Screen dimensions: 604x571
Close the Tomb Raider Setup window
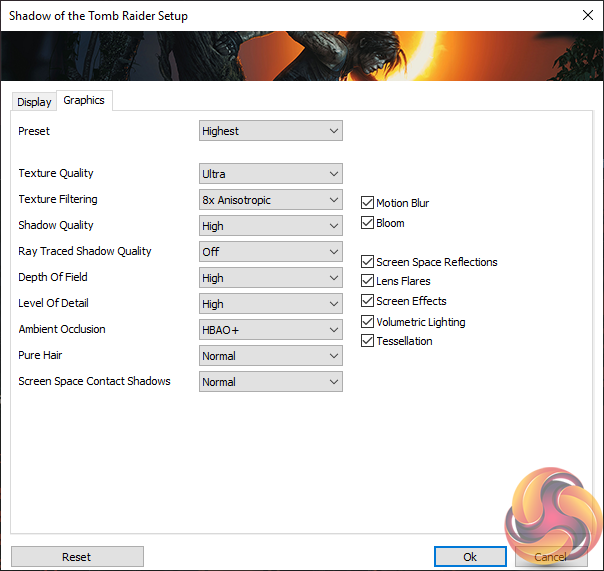[588, 15]
